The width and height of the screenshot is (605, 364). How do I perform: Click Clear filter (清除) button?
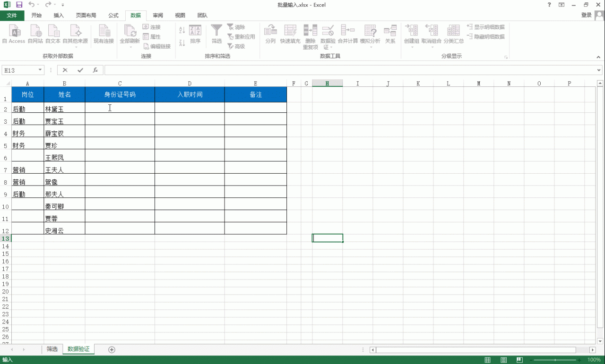236,27
